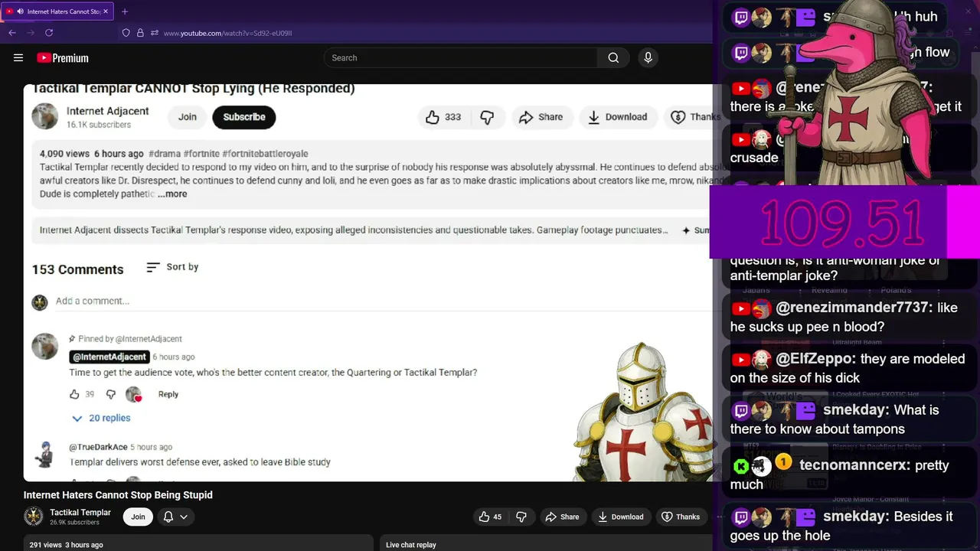This screenshot has height=551, width=980.
Task: Like the Internet Adjacent video (333)
Action: 443,117
